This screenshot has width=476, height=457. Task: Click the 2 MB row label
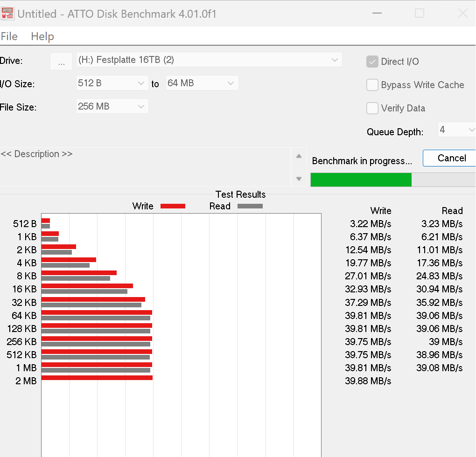26,381
